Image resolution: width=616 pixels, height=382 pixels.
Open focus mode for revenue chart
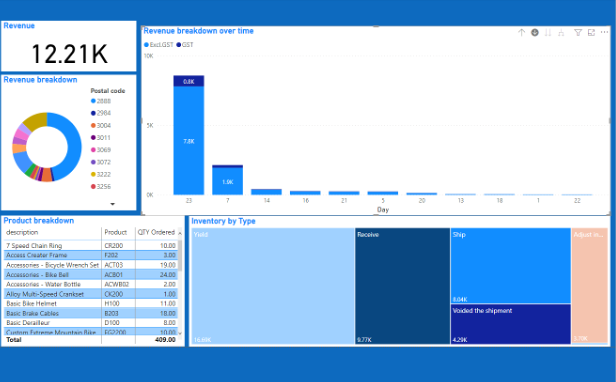[591, 33]
